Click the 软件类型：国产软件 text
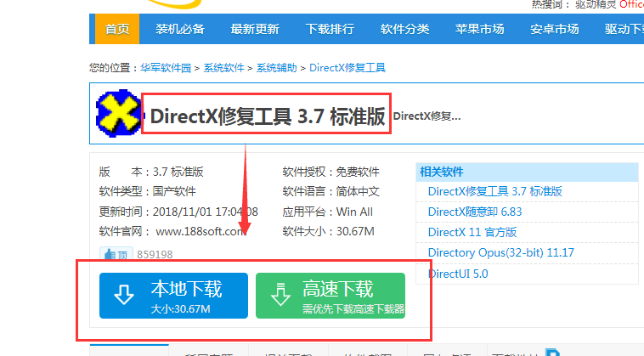The width and height of the screenshot is (644, 356). pos(148,191)
